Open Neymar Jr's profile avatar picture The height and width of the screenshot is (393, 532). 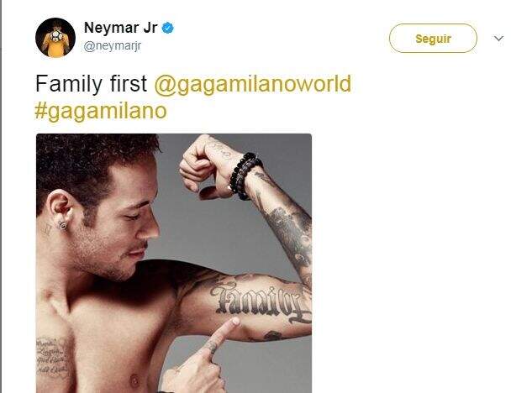[55, 38]
